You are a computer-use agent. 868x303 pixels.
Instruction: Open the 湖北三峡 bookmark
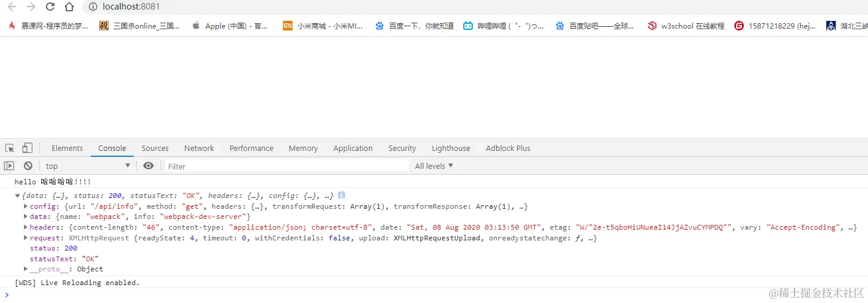847,26
